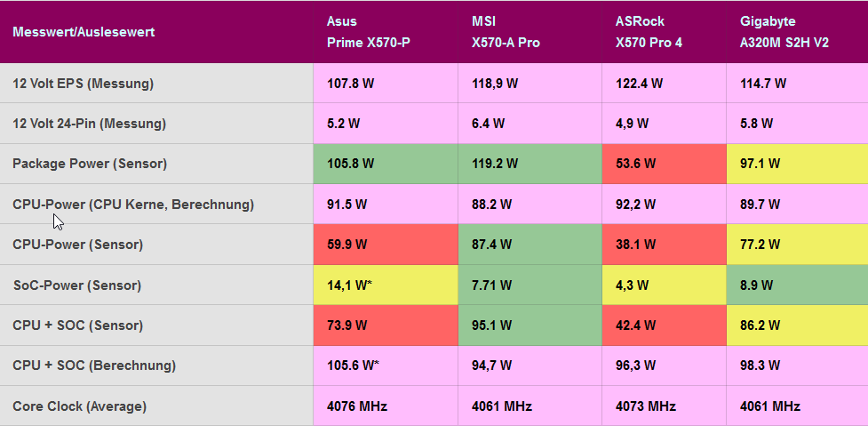868x426 pixels.
Task: Click the red 73.9 W CPU+SOC cell
Action: point(386,326)
